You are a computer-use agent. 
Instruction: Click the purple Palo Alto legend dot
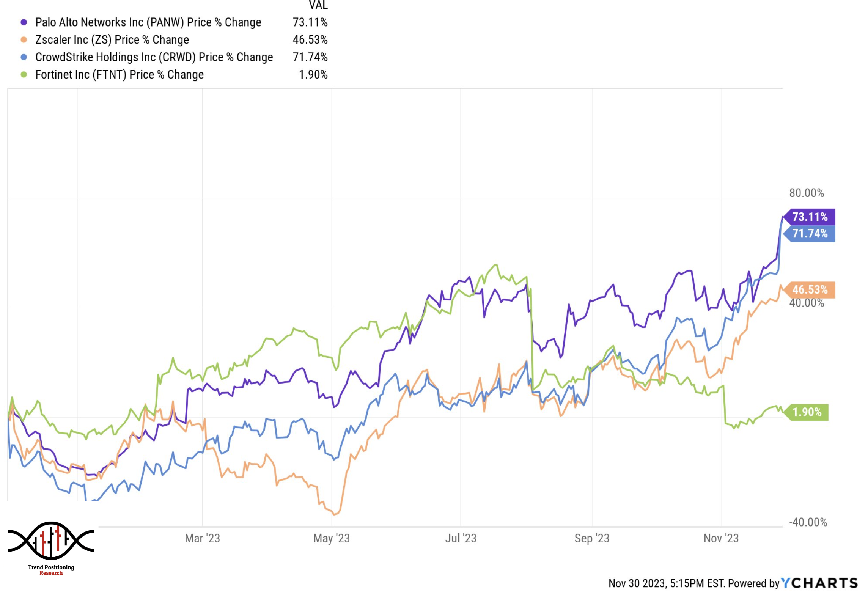point(24,22)
